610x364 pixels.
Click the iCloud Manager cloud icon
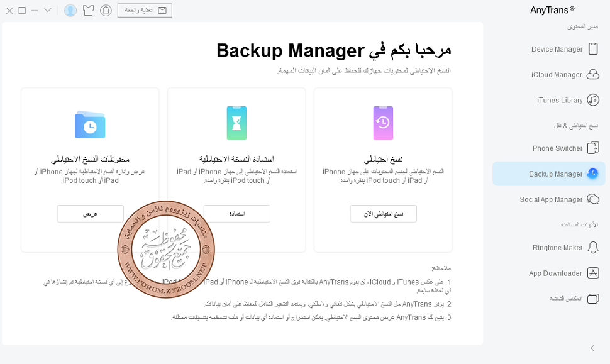(x=593, y=75)
